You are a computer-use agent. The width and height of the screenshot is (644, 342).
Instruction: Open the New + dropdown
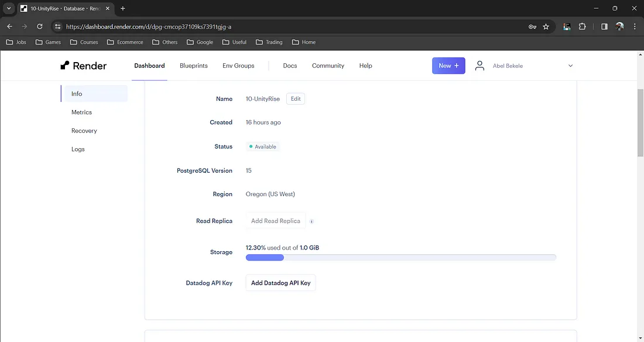tap(448, 66)
